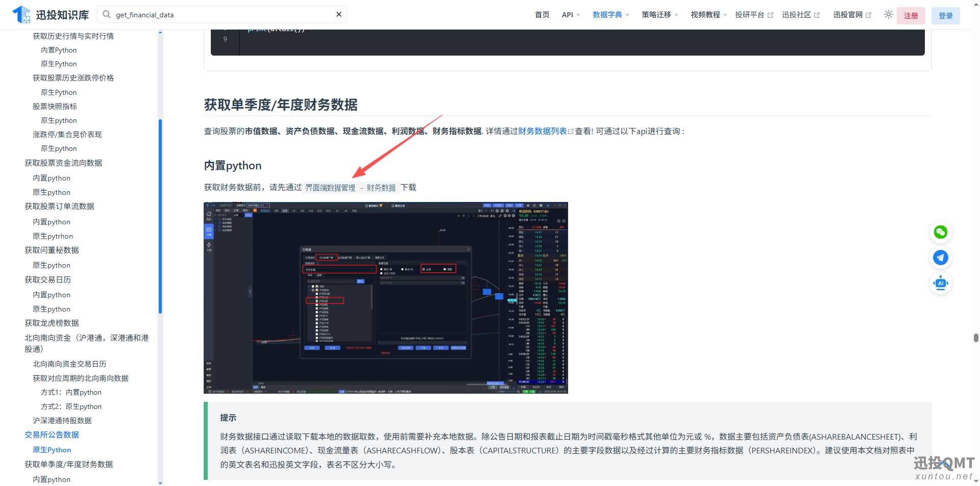Click the 注册 button

911,16
